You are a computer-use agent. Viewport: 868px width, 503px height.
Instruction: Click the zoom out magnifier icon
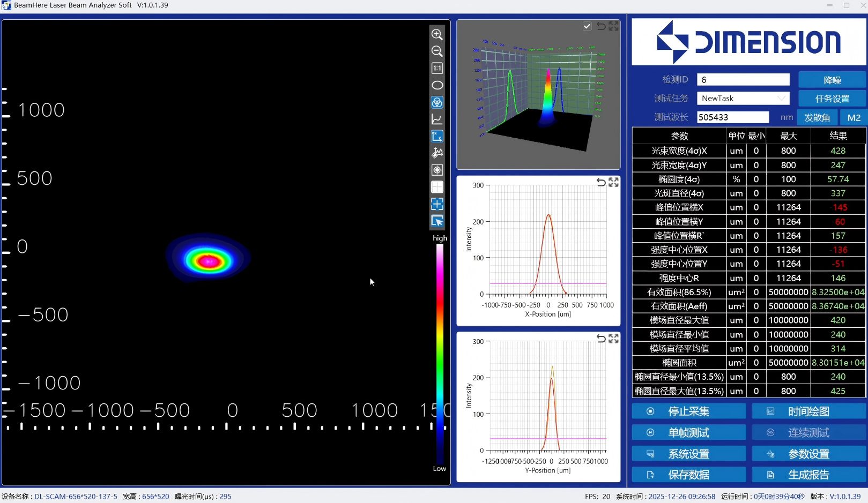(x=437, y=51)
